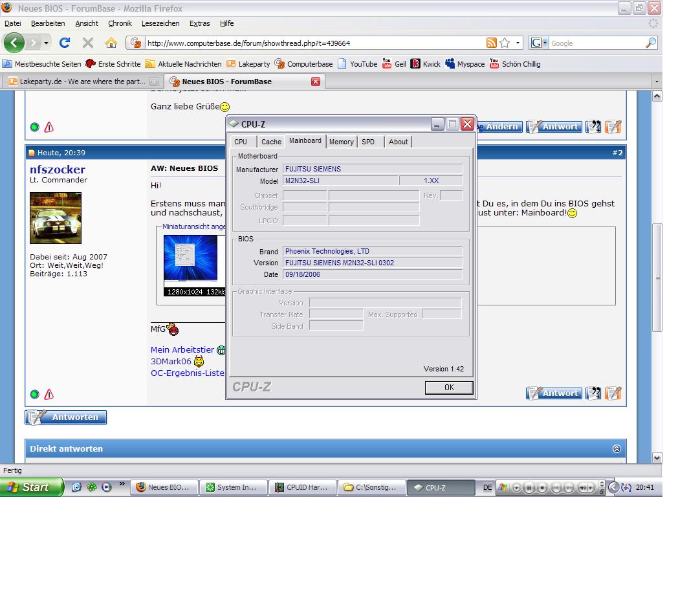
Task: Open the Extras menu
Action: (x=199, y=23)
